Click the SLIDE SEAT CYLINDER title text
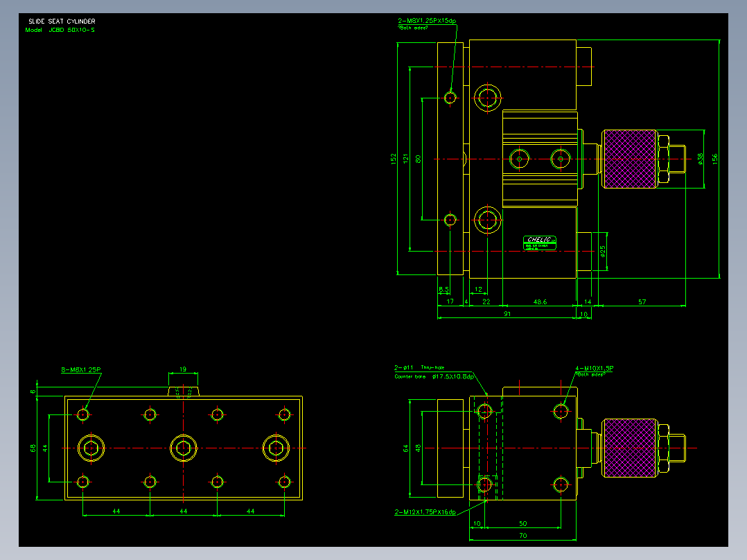Screen dimensions: 747x560 point(62,21)
